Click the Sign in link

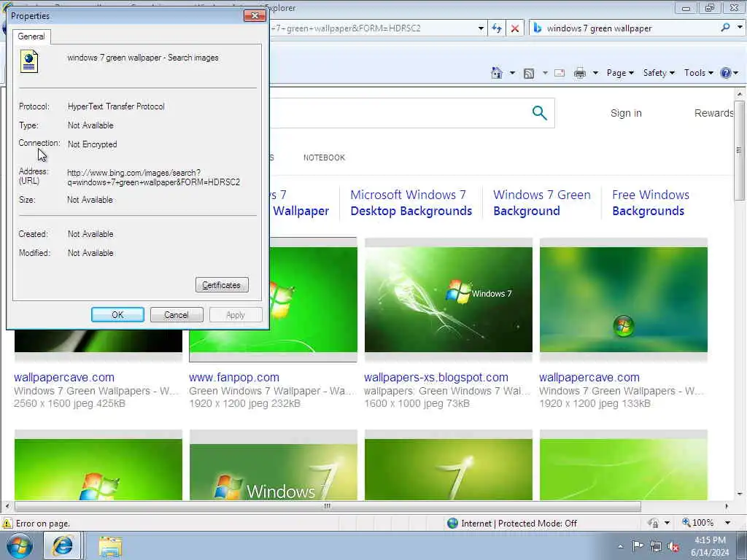626,113
